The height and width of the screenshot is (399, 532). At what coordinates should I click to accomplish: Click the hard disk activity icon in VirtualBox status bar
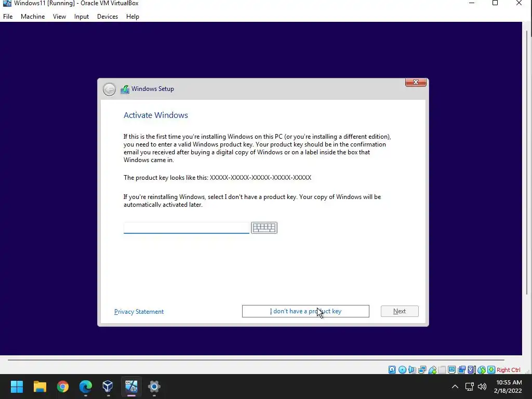click(392, 369)
